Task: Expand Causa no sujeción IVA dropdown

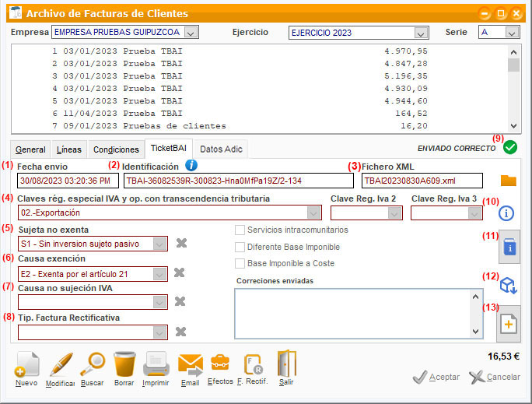Action: (159, 302)
